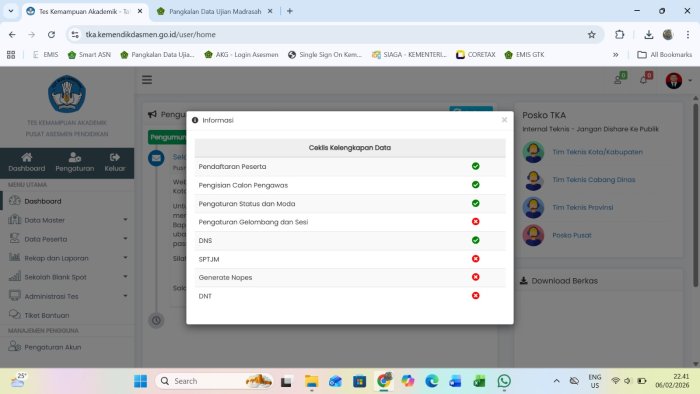Go back to previous page
This screenshot has height=394, width=700.
coord(12,34)
